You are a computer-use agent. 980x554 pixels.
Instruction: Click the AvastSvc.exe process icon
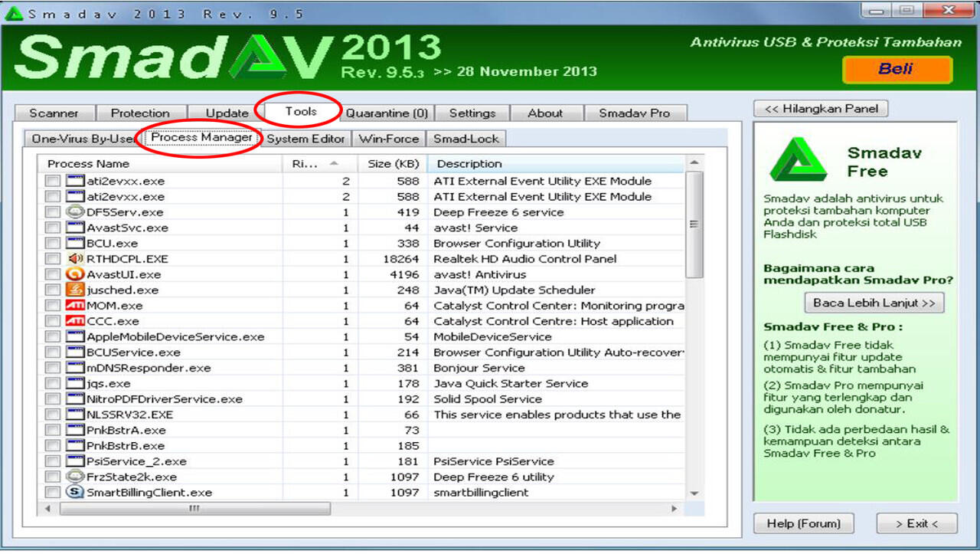pos(75,228)
